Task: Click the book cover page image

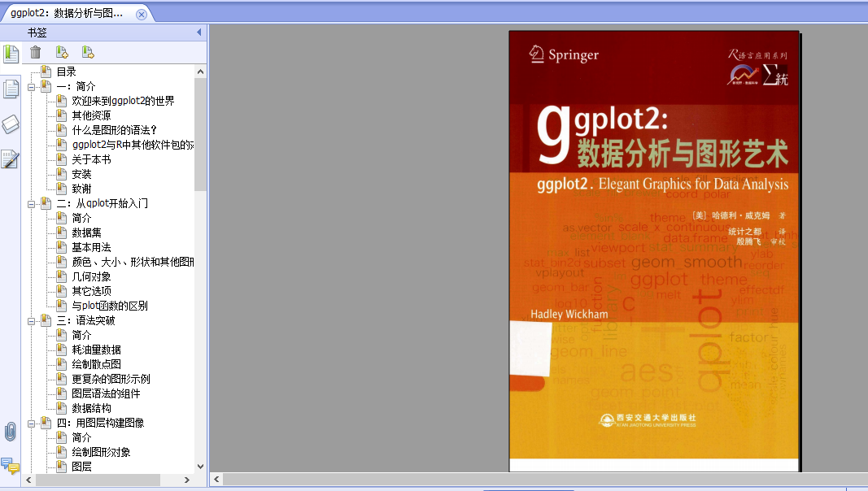Action: click(654, 251)
